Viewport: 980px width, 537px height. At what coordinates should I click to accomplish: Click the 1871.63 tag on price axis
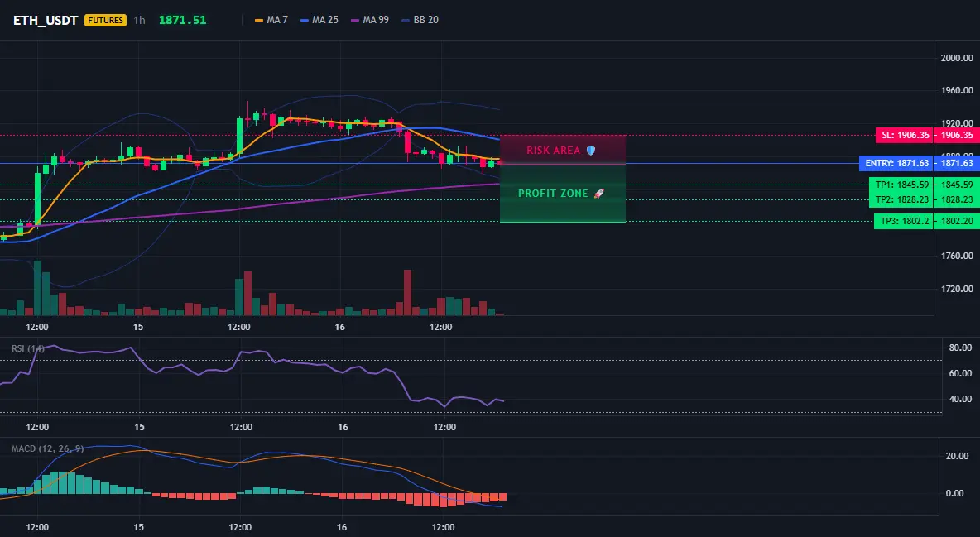pos(957,163)
